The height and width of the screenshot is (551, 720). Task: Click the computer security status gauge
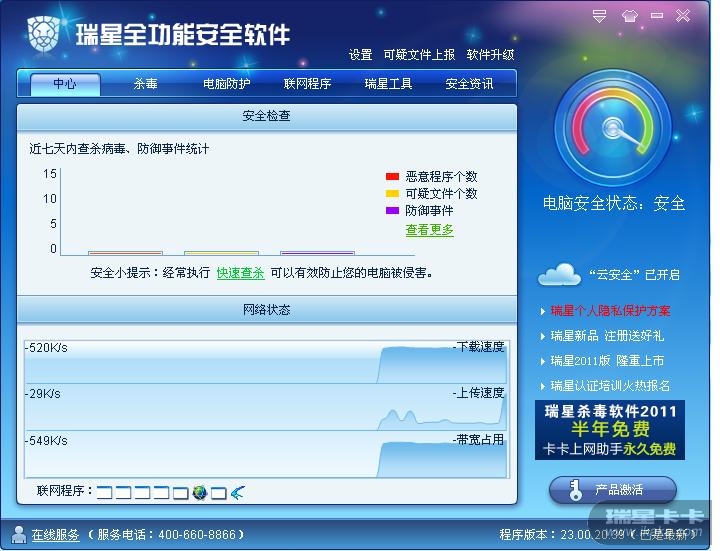(613, 128)
